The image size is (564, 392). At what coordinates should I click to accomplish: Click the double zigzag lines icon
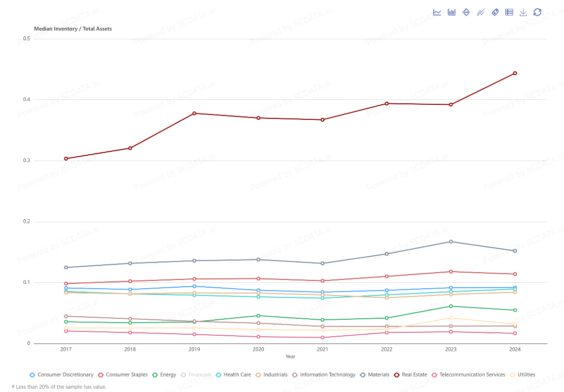(481, 12)
